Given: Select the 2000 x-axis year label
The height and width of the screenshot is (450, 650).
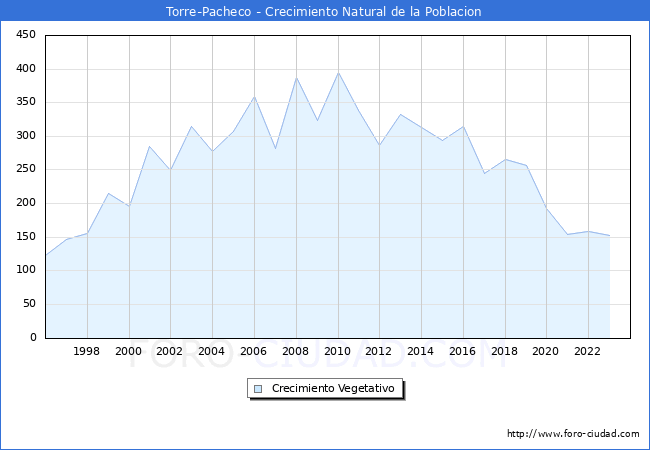Looking at the screenshot, I should click(x=128, y=351).
